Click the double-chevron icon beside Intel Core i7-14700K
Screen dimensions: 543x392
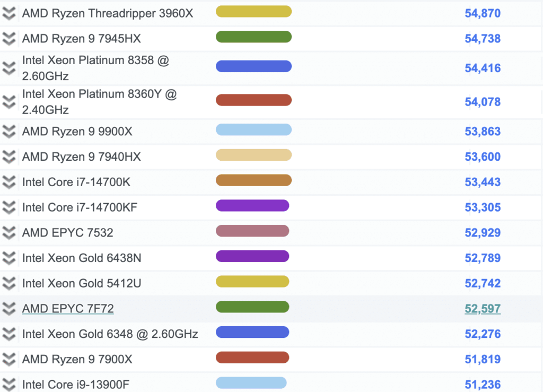coord(9,182)
